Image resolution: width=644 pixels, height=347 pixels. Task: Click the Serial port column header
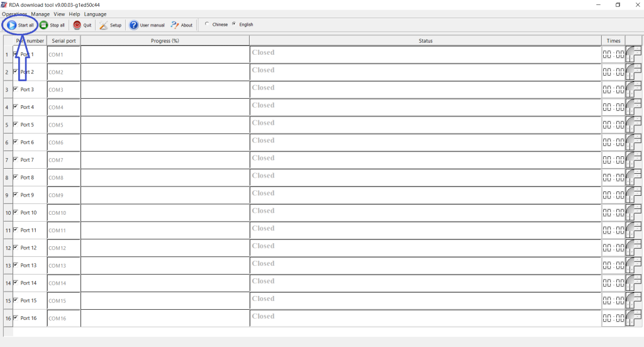pos(64,41)
